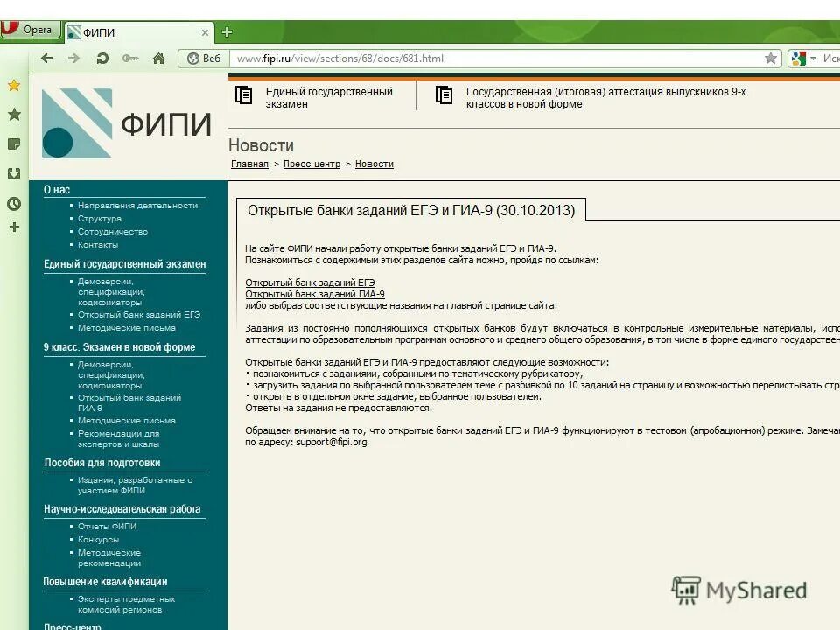The image size is (840, 630).
Task: Follow the Открытый банк заданий ГИА-9 article link
Action: click(315, 294)
